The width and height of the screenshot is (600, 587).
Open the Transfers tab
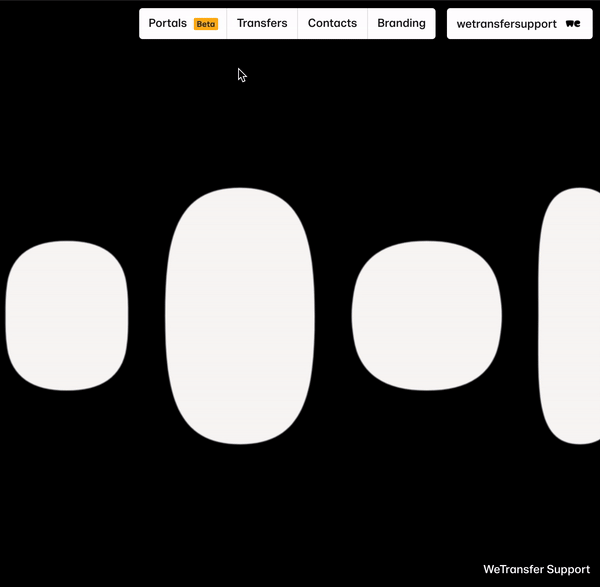262,23
